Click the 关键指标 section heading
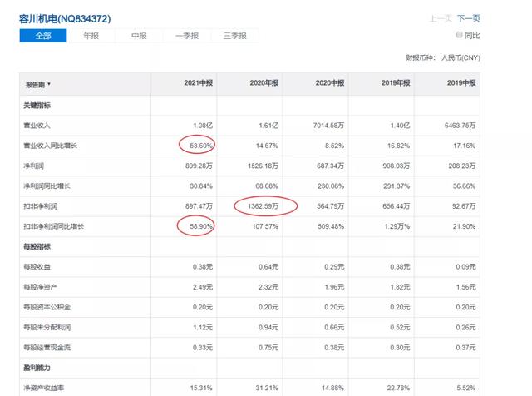Screen dimensions: 532x396 pyautogui.click(x=37, y=106)
